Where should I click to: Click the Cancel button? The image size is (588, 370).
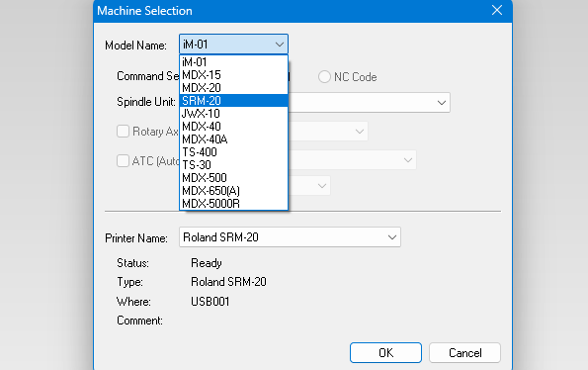465,353
